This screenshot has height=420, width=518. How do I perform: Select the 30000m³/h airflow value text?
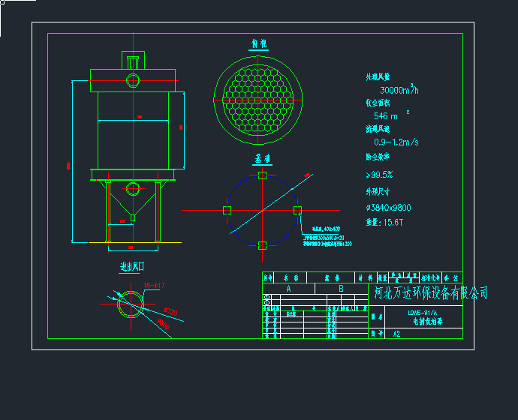[x=392, y=90]
